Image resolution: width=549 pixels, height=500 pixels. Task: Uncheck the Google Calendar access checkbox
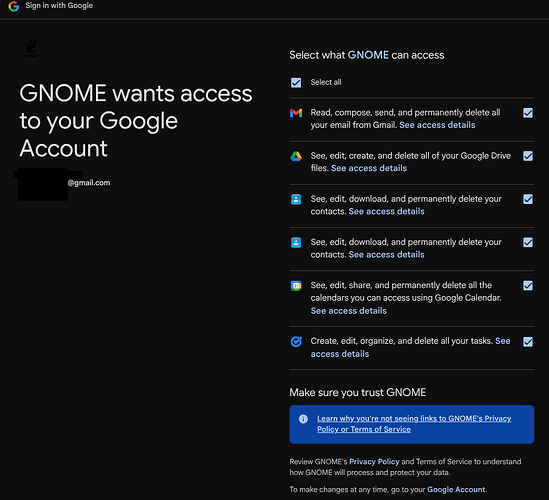528,285
